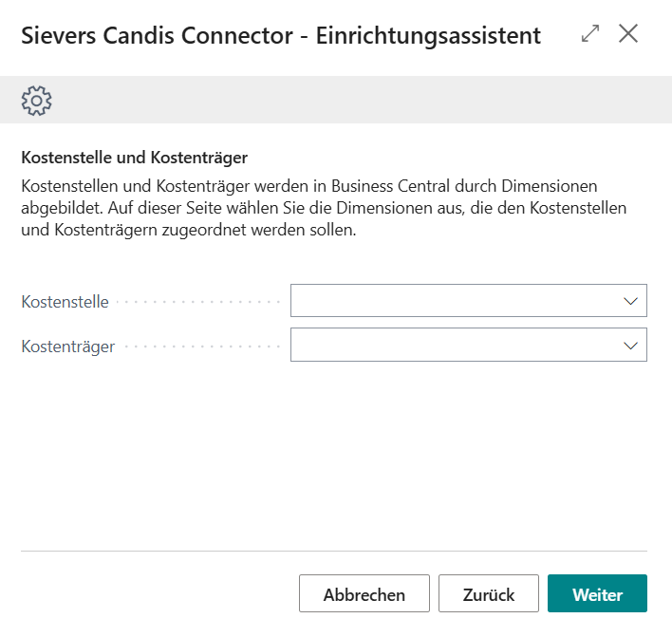Click the description paragraph about Dimensionen
Image resolution: width=672 pixels, height=637 pixels.
[x=323, y=207]
